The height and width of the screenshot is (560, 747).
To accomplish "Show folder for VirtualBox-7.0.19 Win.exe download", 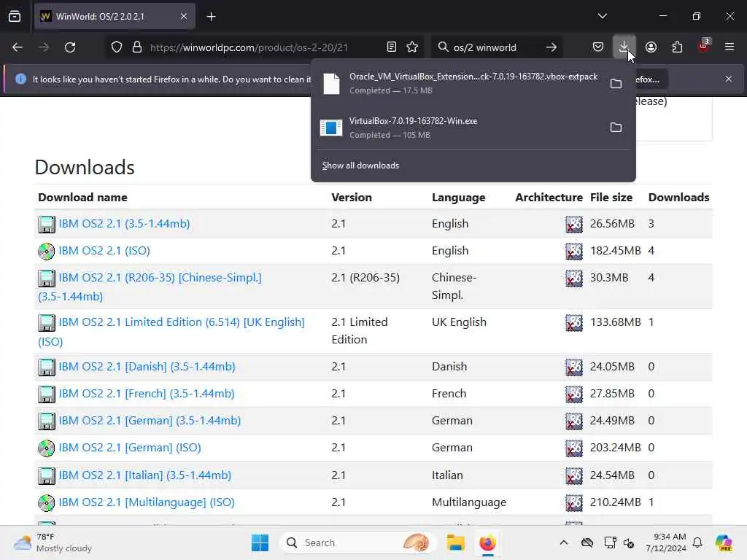I will [616, 127].
